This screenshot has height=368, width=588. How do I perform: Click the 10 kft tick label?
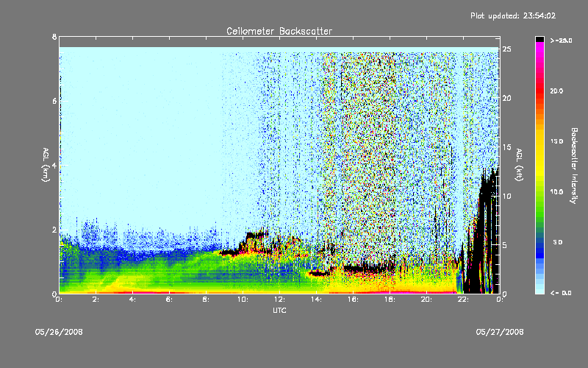click(506, 196)
